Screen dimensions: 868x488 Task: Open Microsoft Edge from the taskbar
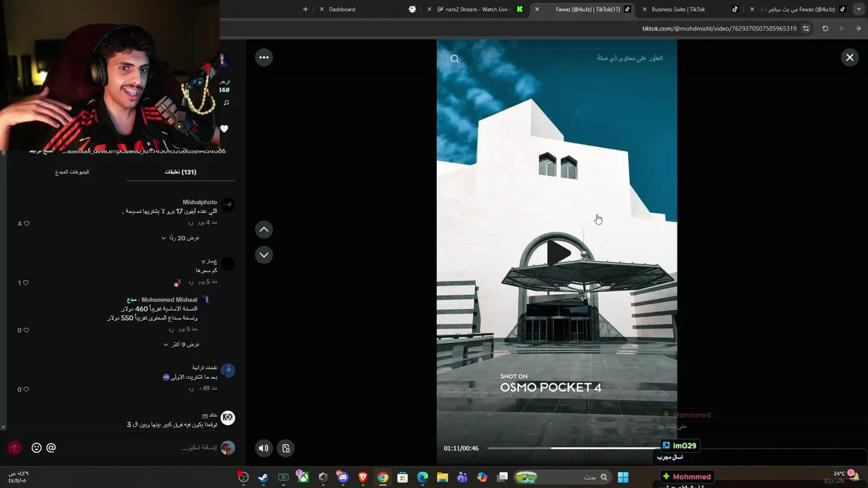coord(422,477)
